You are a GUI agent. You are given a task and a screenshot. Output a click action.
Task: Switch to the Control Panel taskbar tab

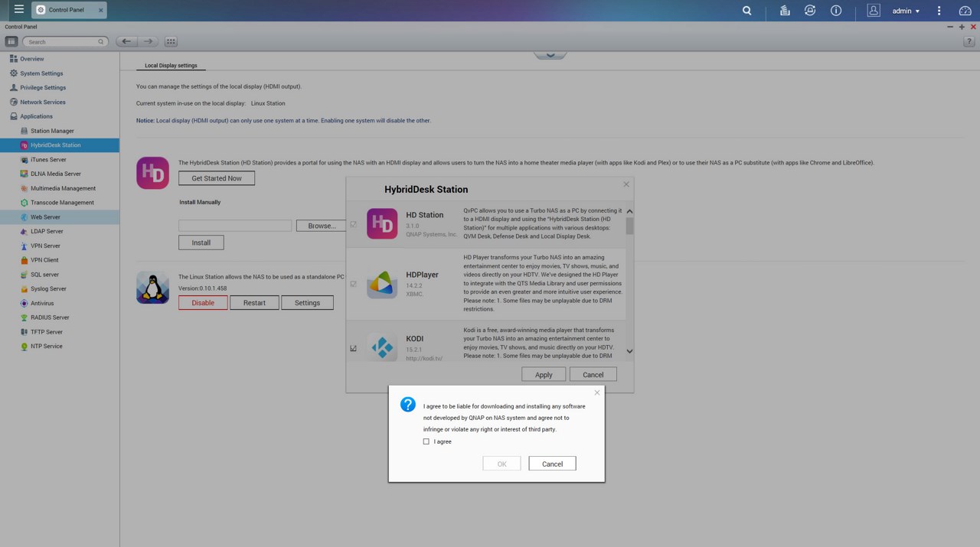[x=70, y=10]
